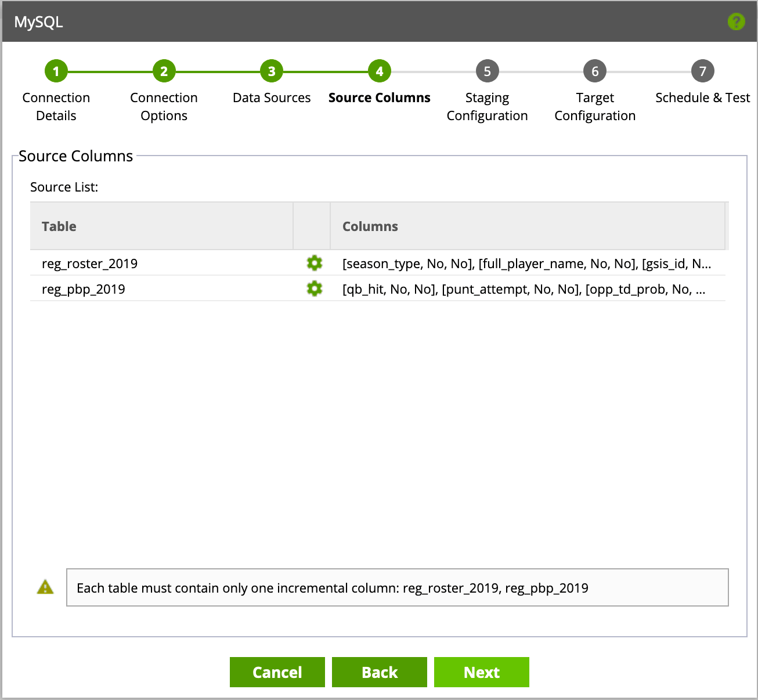Click the MySQL dialog title
Viewport: 758px width, 700px height.
(x=39, y=22)
